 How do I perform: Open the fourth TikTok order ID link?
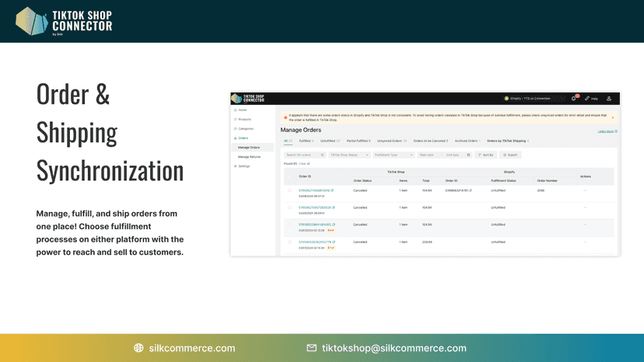pos(315,242)
